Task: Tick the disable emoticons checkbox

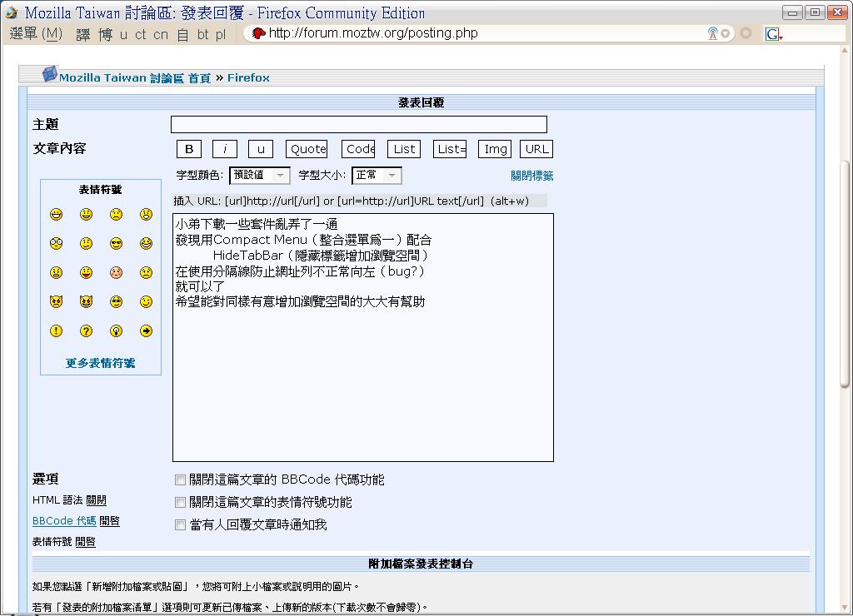Action: tap(180, 502)
